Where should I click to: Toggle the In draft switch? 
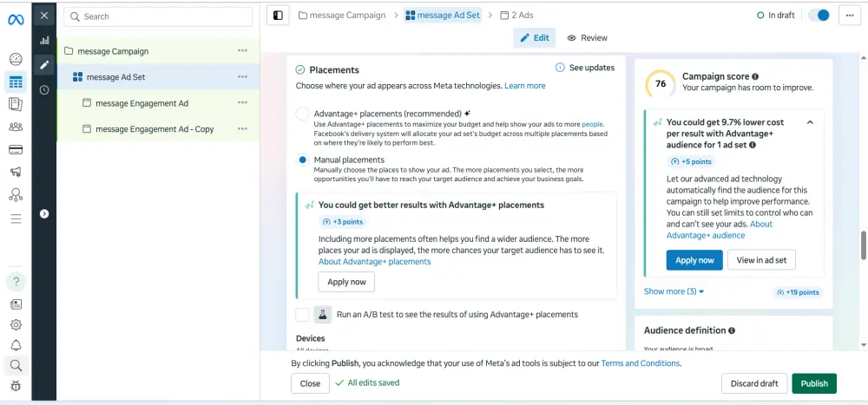819,16
